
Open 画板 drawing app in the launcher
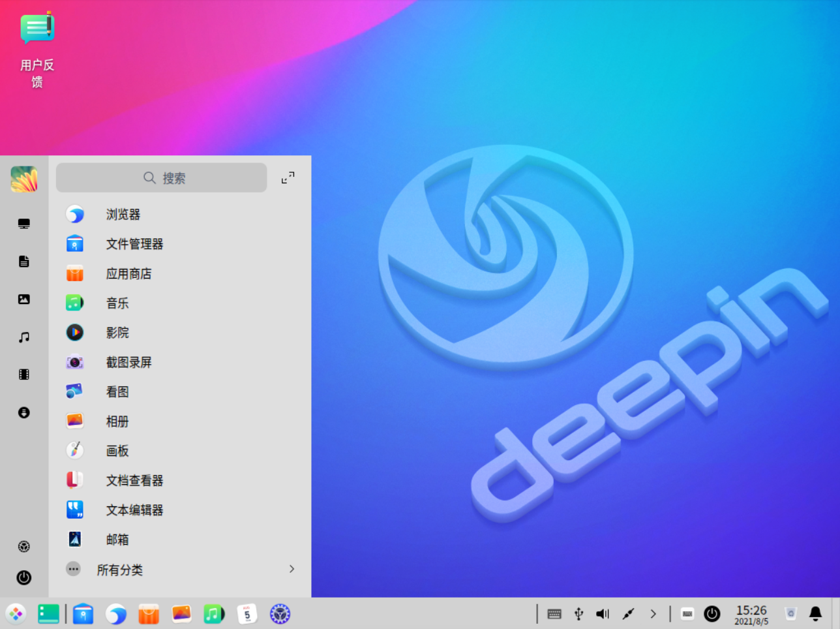tap(117, 451)
